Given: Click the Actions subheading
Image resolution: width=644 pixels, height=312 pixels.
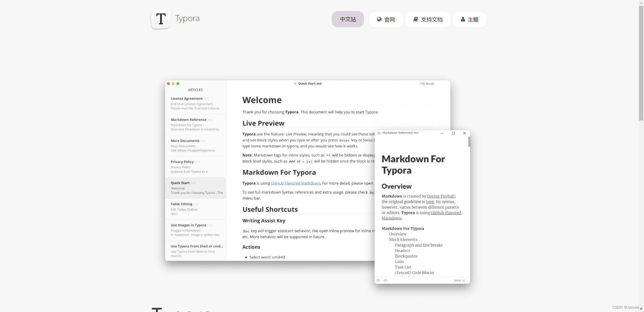Looking at the screenshot, I should pos(251,247).
